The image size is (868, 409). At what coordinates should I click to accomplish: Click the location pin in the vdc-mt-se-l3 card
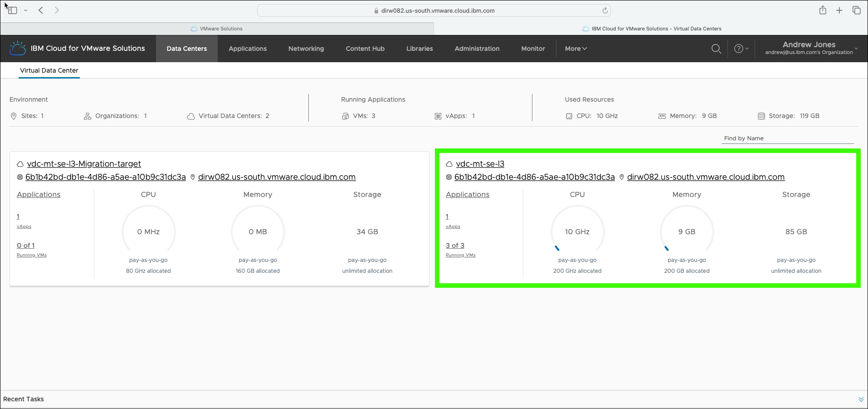pos(622,177)
